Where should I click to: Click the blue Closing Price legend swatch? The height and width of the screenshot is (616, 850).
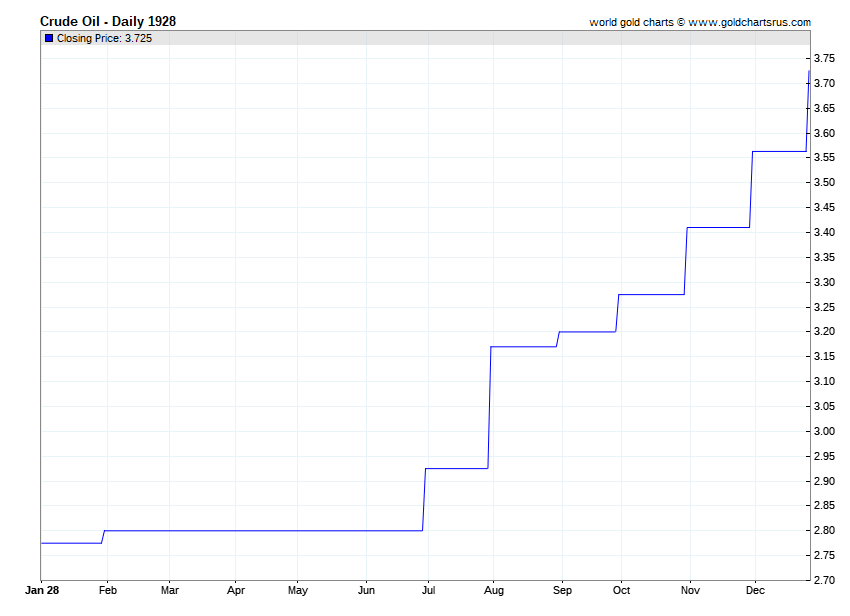pos(48,38)
